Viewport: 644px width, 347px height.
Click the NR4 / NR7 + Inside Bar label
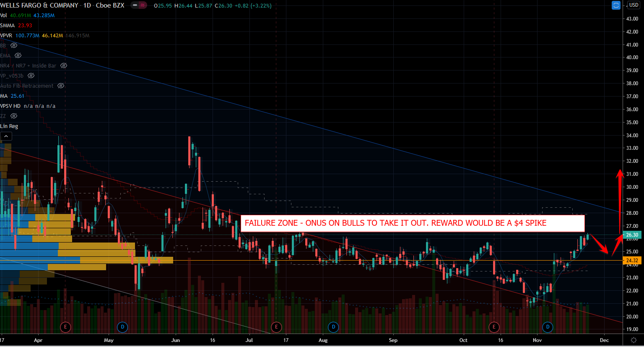pos(28,66)
